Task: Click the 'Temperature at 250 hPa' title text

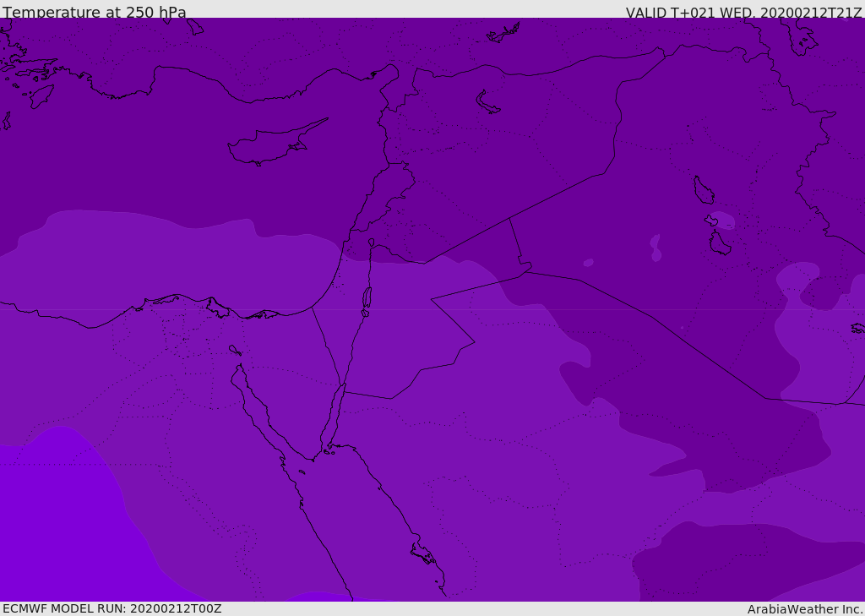Action: (x=95, y=12)
